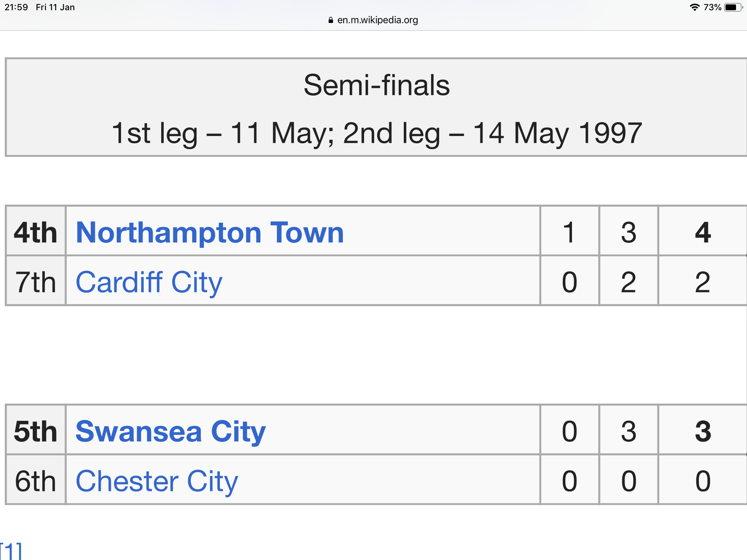Open the Cardiff City link
Viewport: 747px width, 560px height.
coord(149,282)
